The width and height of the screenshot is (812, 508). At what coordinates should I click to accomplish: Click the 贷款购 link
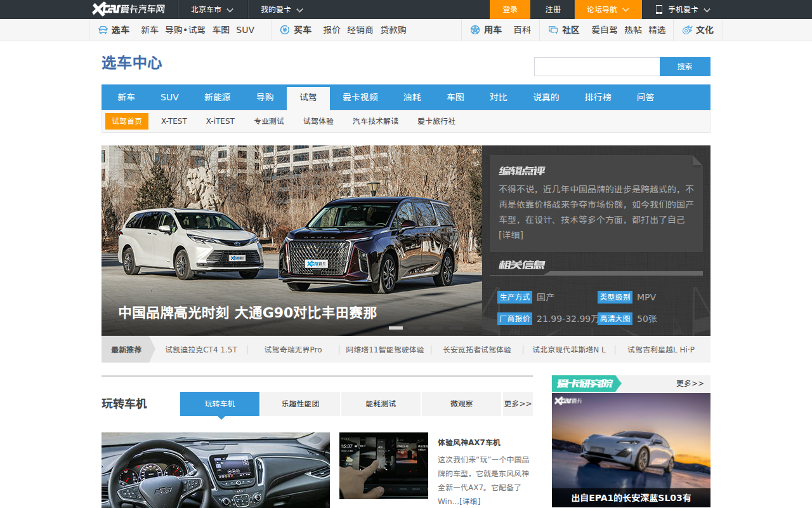point(393,30)
